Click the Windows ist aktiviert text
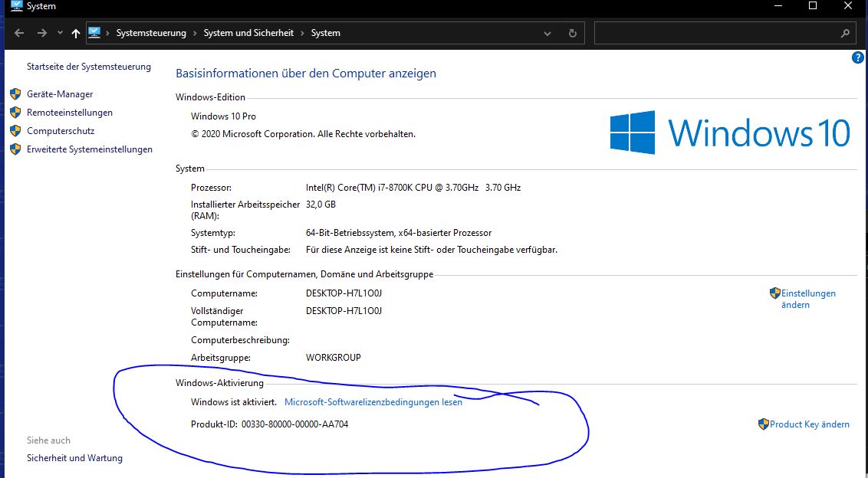Viewport: 868px width, 478px height. [x=234, y=402]
